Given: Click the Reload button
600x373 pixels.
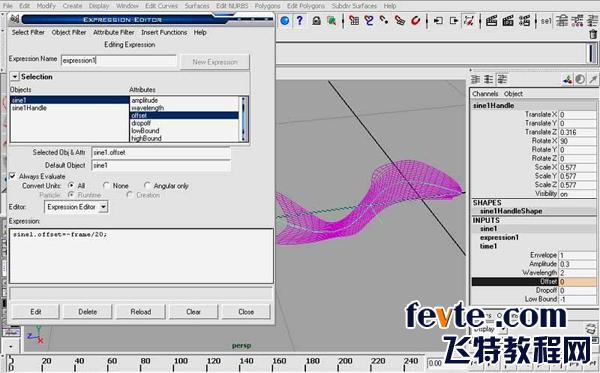Looking at the screenshot, I should [x=141, y=312].
